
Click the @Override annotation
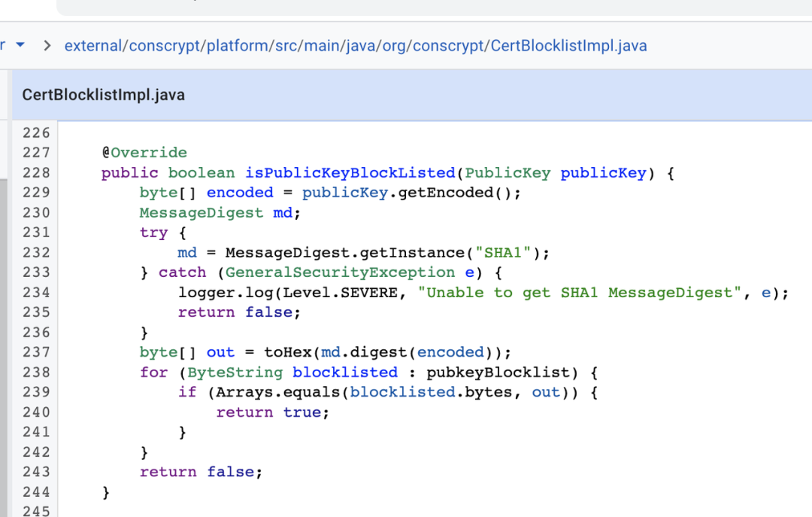pyautogui.click(x=144, y=153)
